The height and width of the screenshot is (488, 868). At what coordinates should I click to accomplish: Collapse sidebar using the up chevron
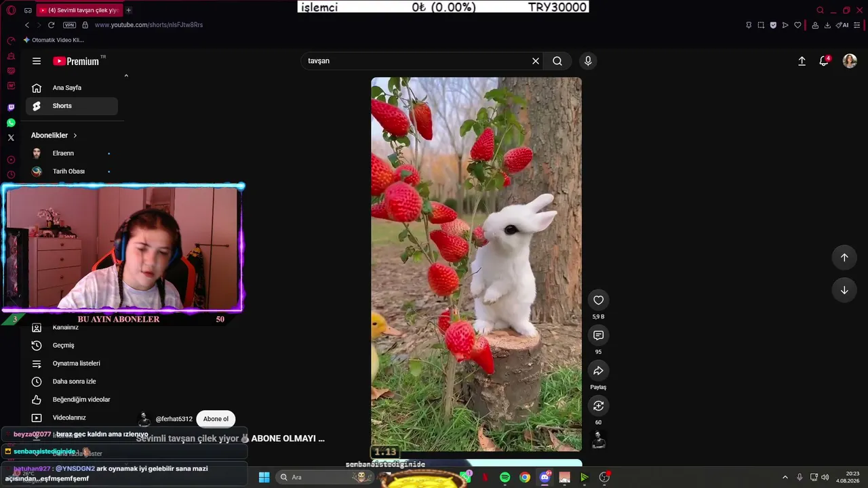click(x=126, y=76)
